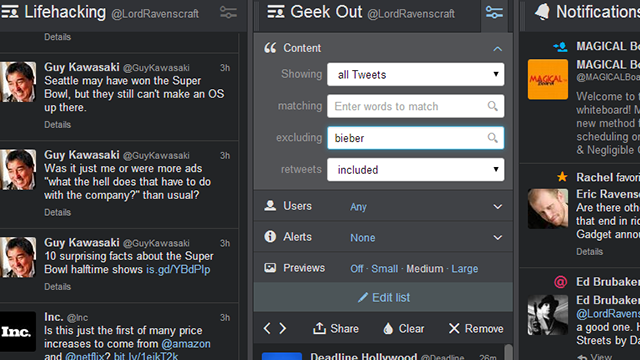Set Previews to Large
This screenshot has width=640, height=360.
(x=465, y=269)
